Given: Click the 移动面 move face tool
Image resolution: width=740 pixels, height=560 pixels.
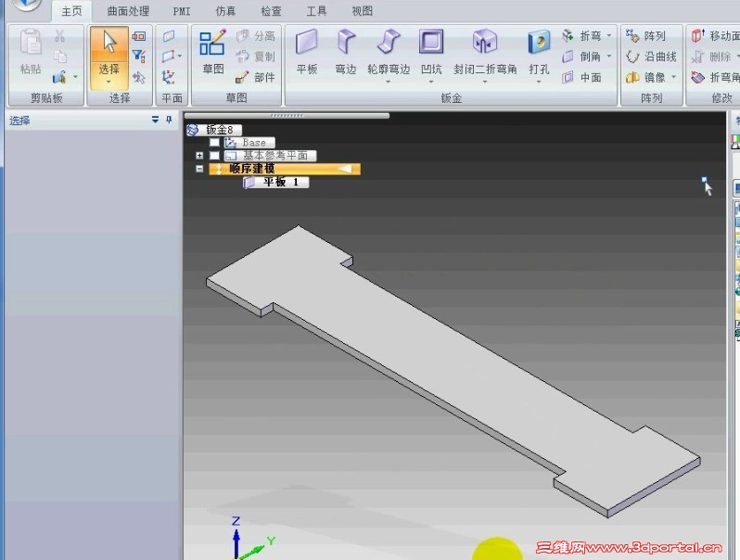Looking at the screenshot, I should pos(716,36).
